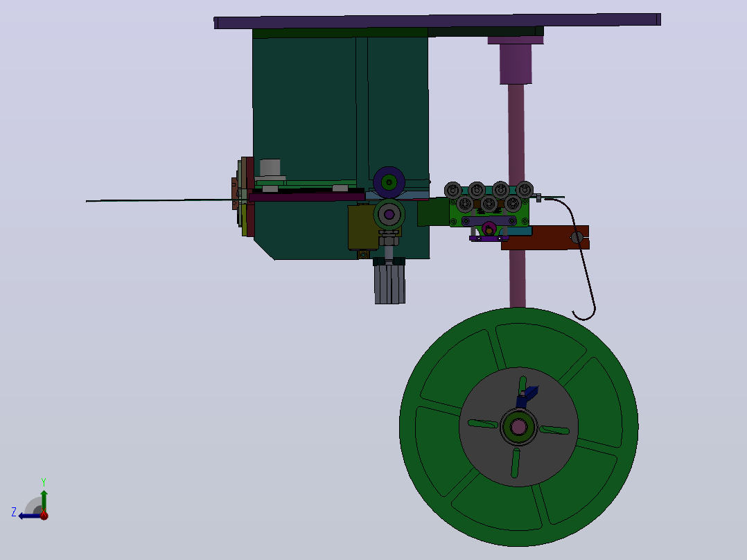
Task: Select the pink center bore of the spool
Action: pyautogui.click(x=518, y=427)
